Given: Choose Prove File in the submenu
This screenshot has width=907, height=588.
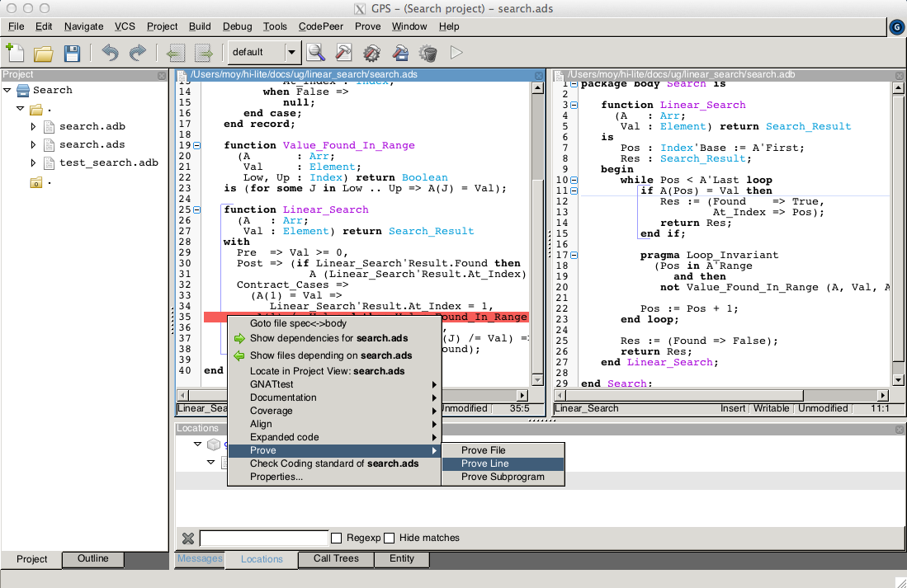Looking at the screenshot, I should coord(503,450).
